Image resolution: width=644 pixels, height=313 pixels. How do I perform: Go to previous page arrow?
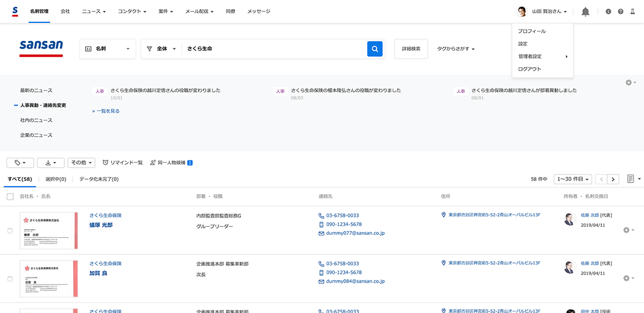pyautogui.click(x=601, y=179)
